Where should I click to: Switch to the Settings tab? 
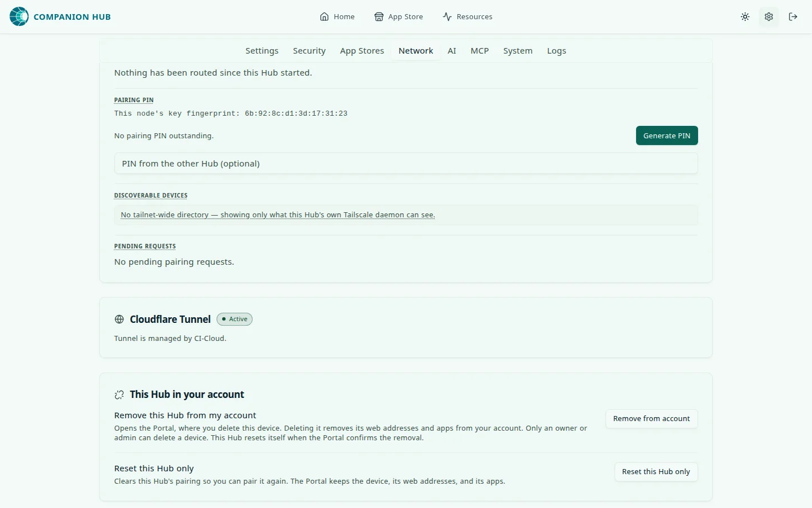(x=262, y=51)
